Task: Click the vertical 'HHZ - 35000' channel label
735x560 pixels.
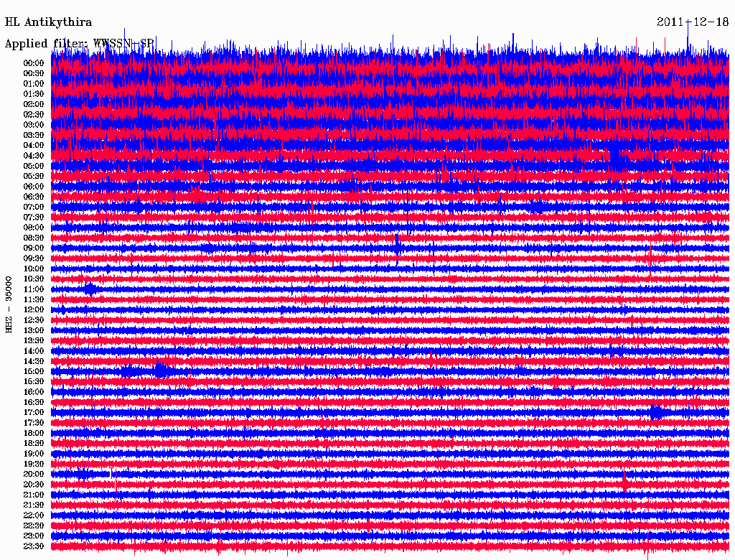Action: click(9, 304)
